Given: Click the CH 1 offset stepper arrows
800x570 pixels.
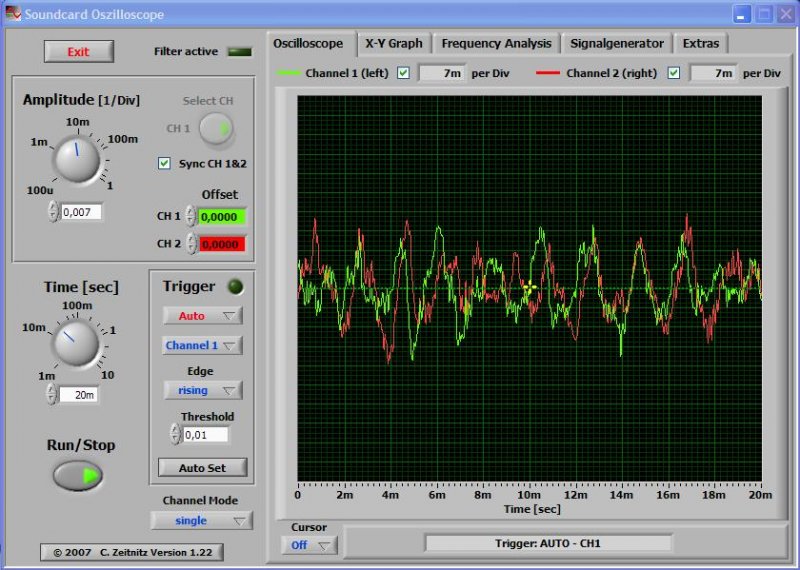Looking at the screenshot, I should click(190, 216).
